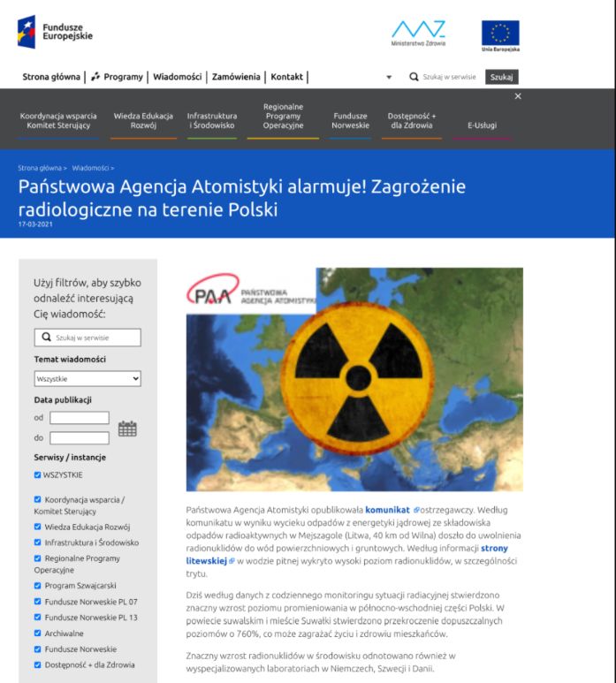Image resolution: width=616 pixels, height=683 pixels.
Task: Select Dostępność + dla Zdrowia tab
Action: 412,121
